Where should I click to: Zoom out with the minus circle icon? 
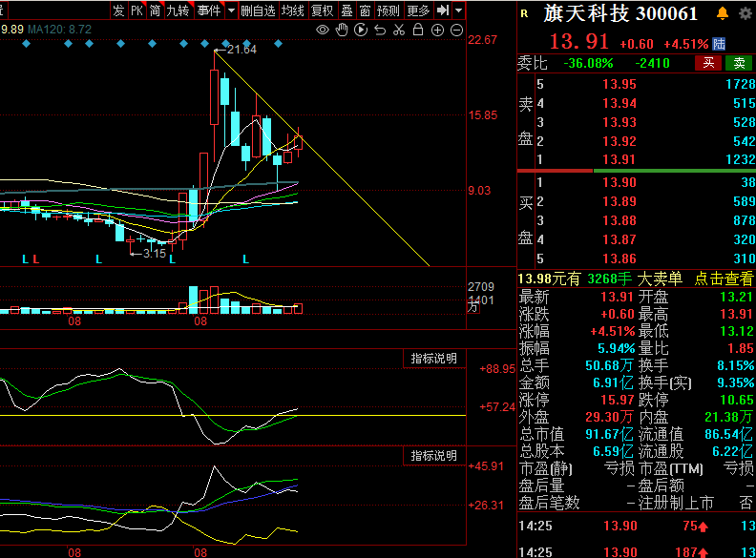pos(456,31)
